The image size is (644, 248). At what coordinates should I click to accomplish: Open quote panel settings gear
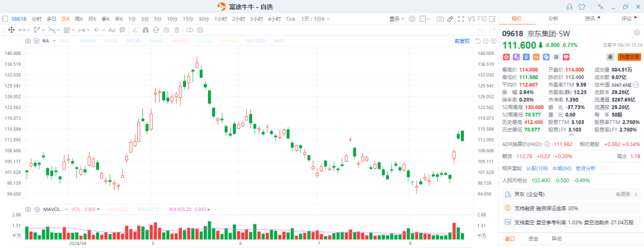(x=637, y=33)
